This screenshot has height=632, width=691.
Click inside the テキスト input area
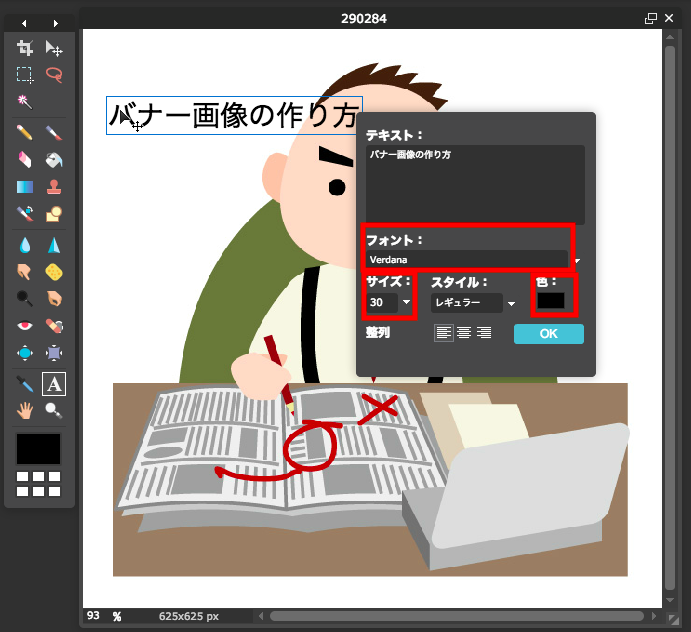(x=476, y=185)
